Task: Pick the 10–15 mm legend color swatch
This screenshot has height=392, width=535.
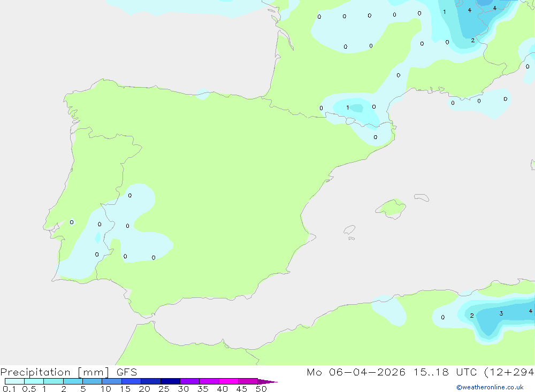Action: (112, 381)
